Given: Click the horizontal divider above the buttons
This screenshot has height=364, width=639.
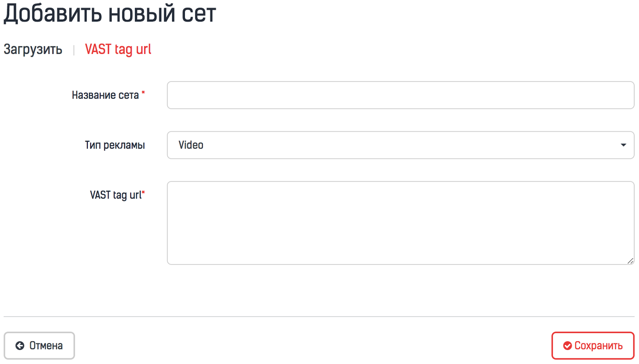Looking at the screenshot, I should point(319,317).
